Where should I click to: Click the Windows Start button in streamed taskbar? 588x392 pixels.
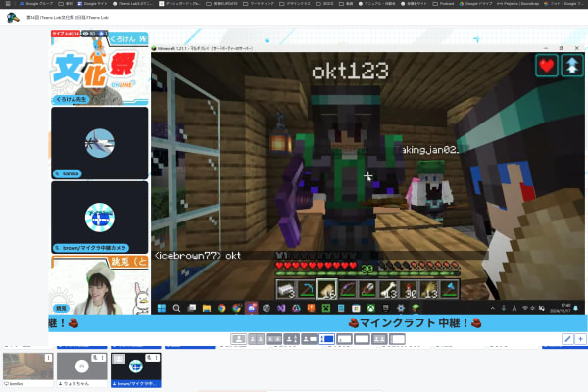click(161, 308)
